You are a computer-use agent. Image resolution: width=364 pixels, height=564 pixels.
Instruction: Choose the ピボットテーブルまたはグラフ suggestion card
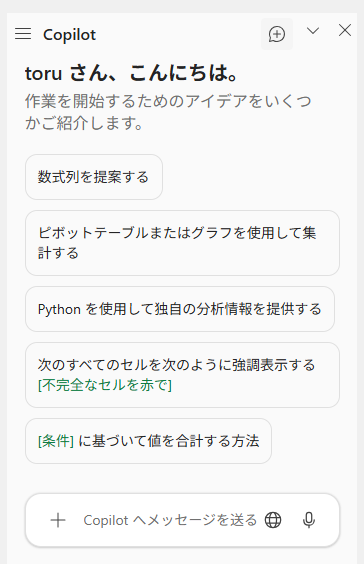pyautogui.click(x=182, y=243)
